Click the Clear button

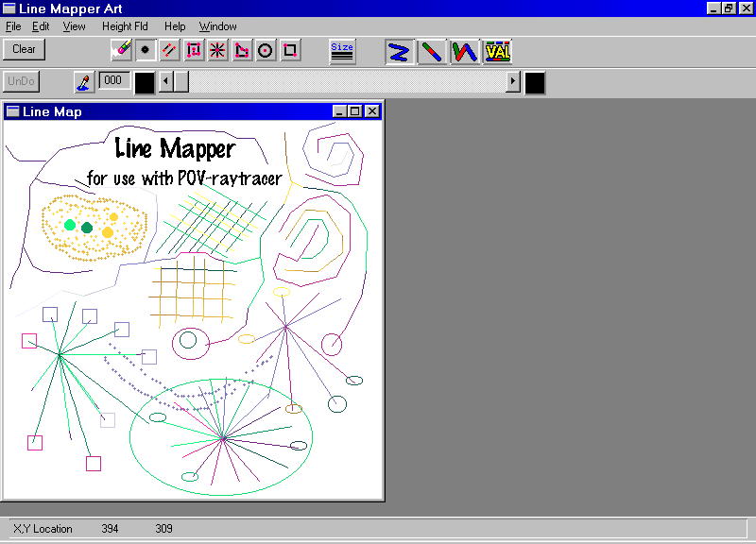[x=25, y=49]
